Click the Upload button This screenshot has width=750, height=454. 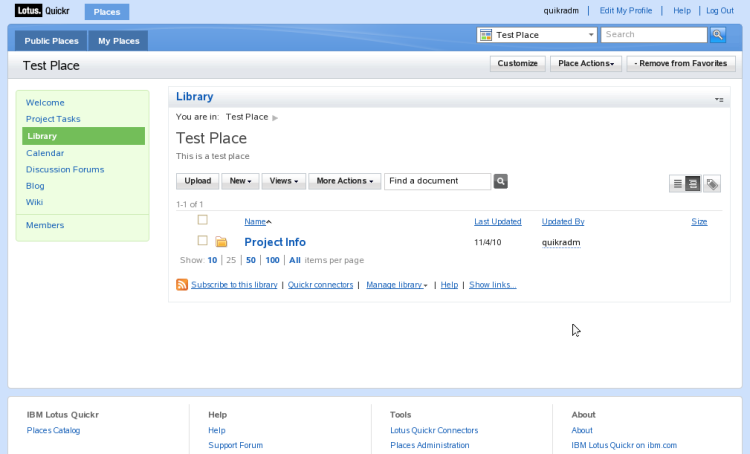pos(198,181)
